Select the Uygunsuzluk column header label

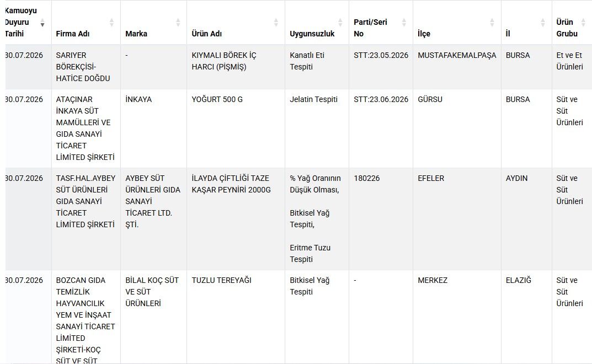tap(312, 34)
